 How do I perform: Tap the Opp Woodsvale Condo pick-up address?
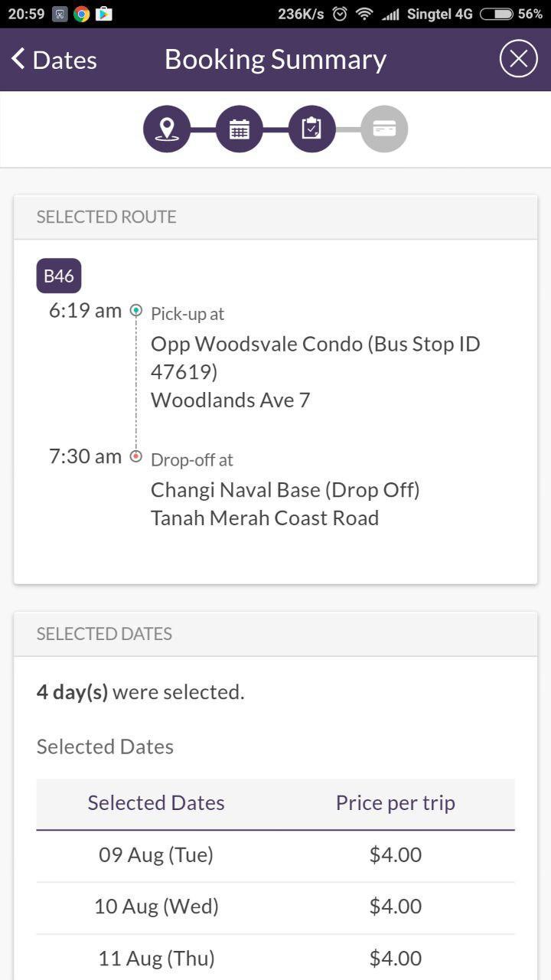click(x=315, y=371)
